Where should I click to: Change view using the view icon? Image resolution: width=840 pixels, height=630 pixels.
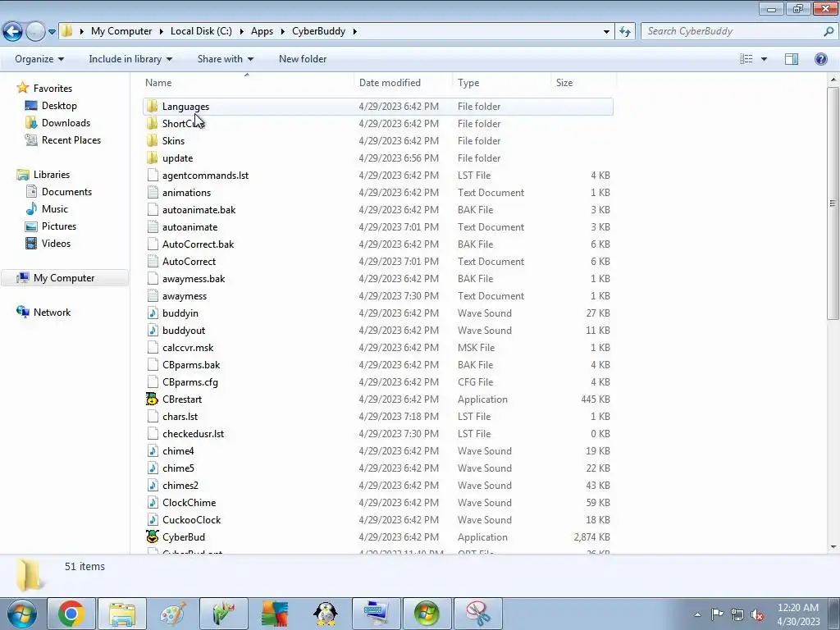pyautogui.click(x=746, y=59)
